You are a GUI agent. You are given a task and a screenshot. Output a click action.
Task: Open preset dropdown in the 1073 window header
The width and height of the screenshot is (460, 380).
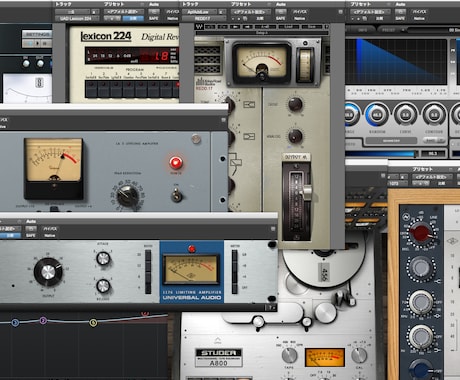click(432, 176)
